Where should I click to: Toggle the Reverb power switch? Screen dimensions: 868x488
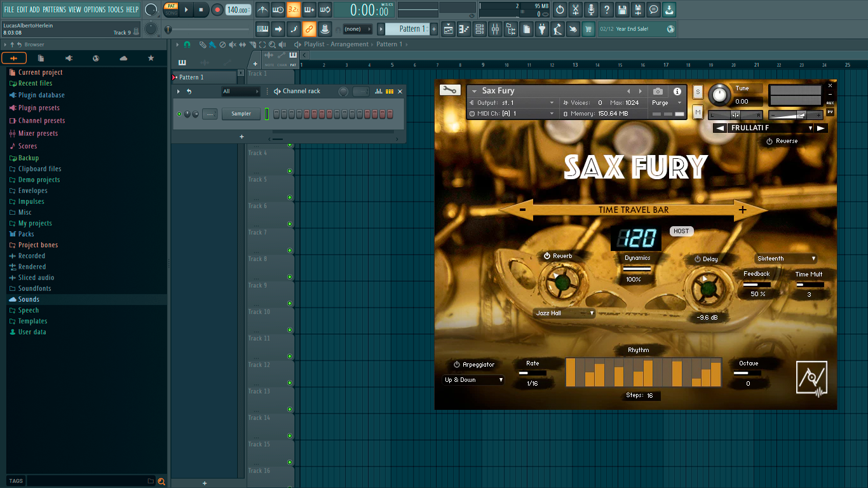point(546,256)
